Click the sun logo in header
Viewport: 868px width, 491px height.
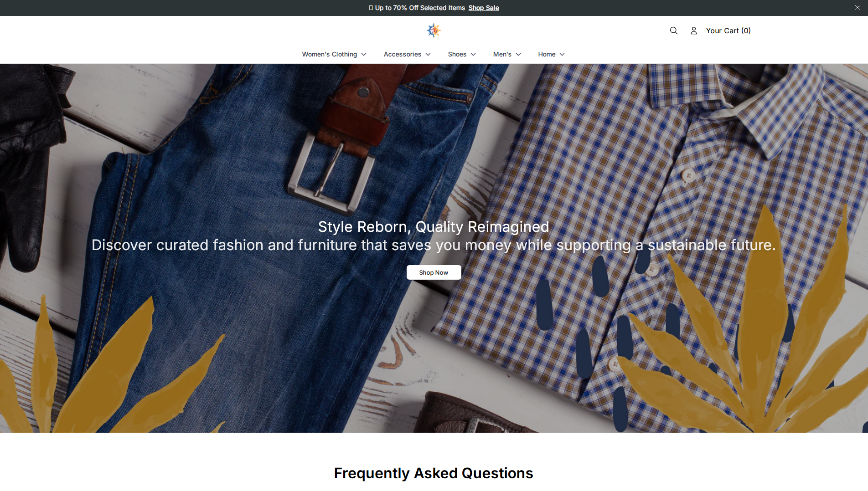[x=434, y=31]
